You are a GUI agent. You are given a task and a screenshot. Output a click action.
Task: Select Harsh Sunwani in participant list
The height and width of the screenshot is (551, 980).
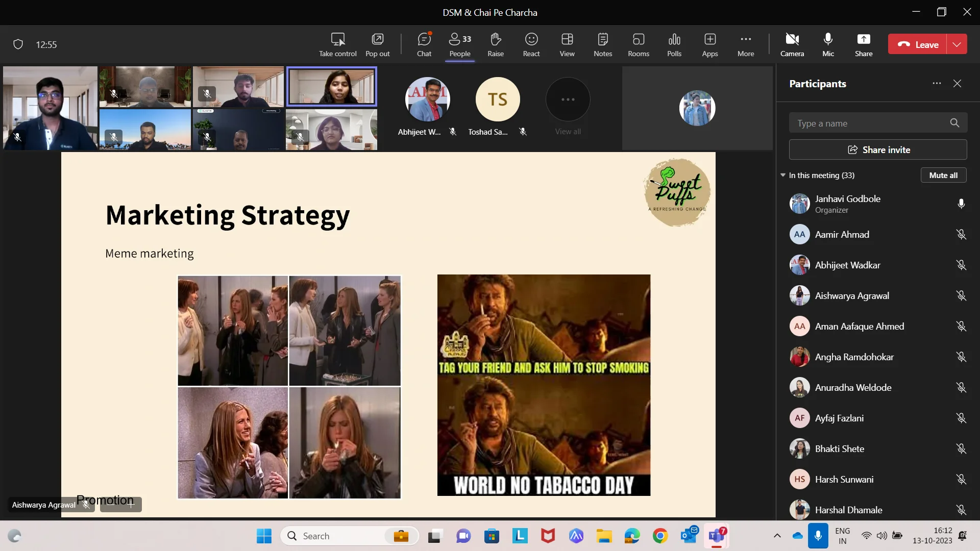pyautogui.click(x=878, y=479)
